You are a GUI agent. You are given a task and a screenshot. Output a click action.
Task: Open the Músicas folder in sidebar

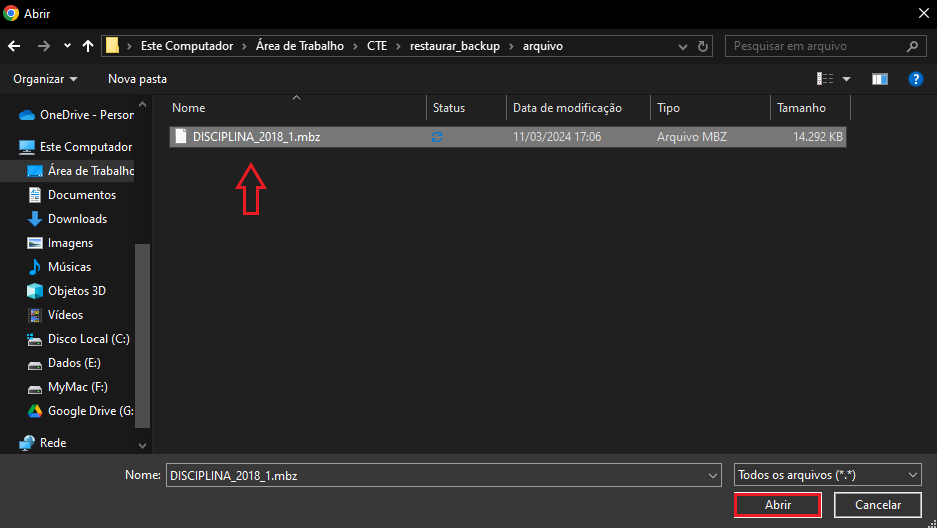[69, 267]
